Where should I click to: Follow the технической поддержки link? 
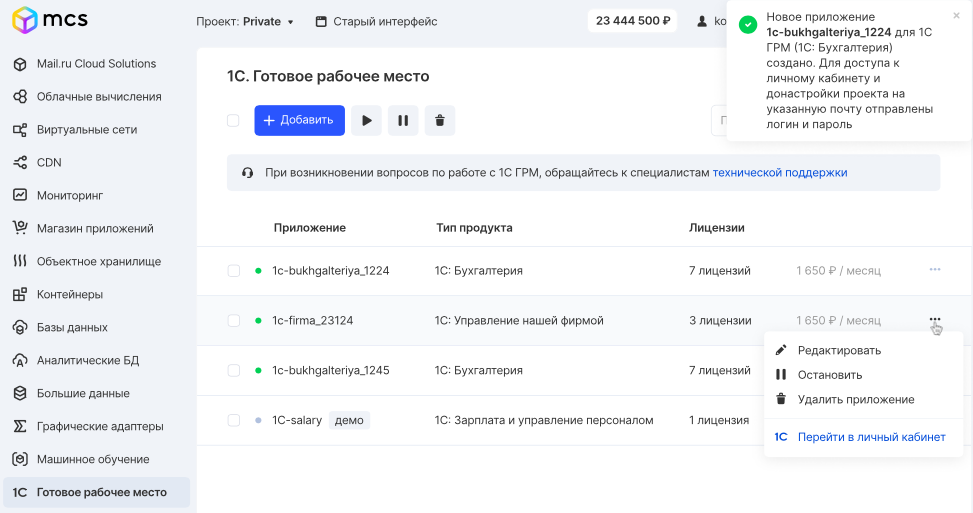pos(779,173)
